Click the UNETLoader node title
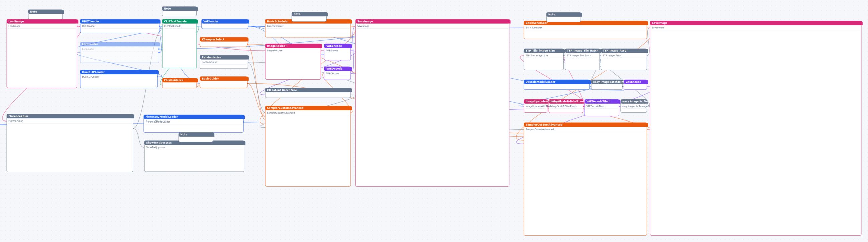This screenshot has width=868, height=242. (91, 21)
